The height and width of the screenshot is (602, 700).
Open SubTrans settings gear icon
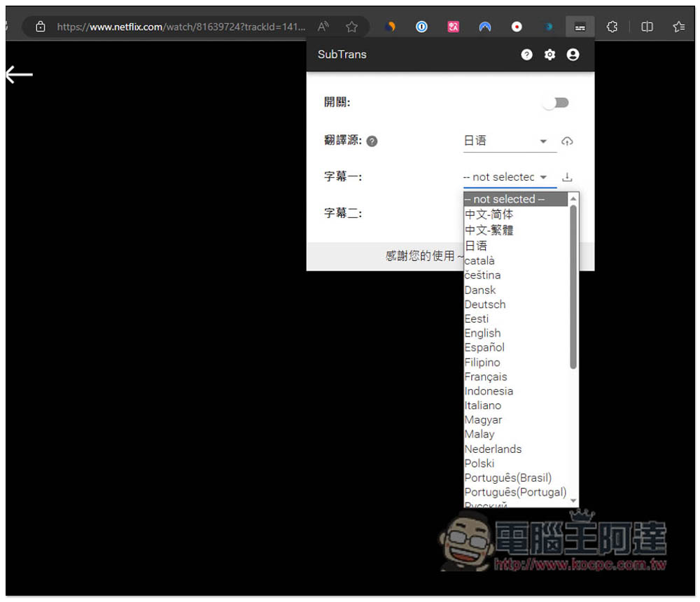pyautogui.click(x=549, y=55)
